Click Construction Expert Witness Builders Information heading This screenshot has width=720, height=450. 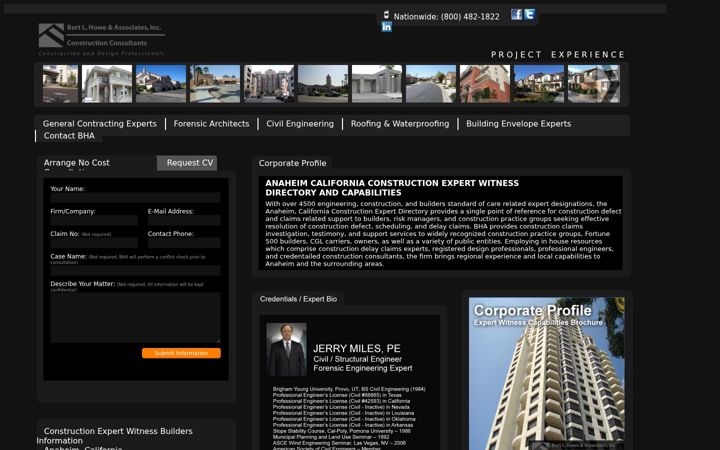[115, 436]
